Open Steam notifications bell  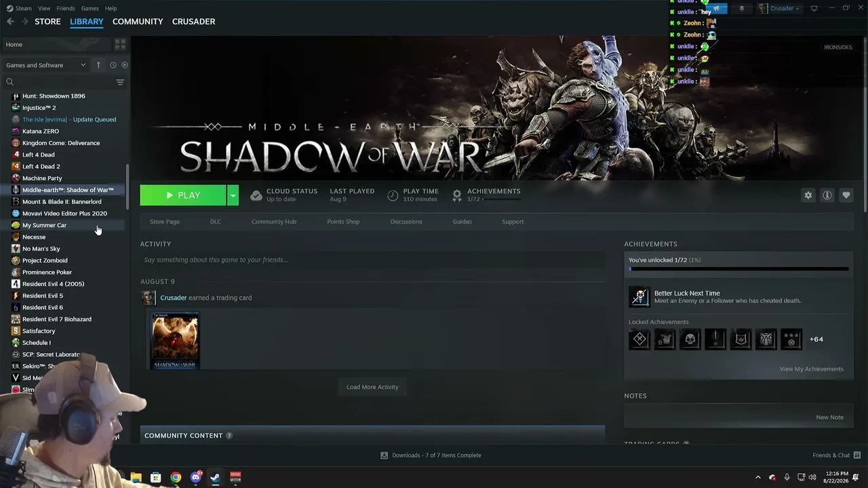point(741,8)
